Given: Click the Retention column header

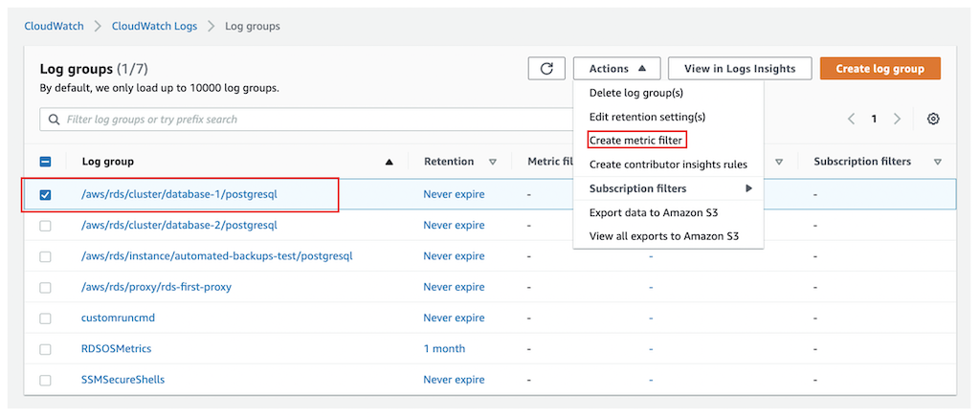Looking at the screenshot, I should (449, 162).
